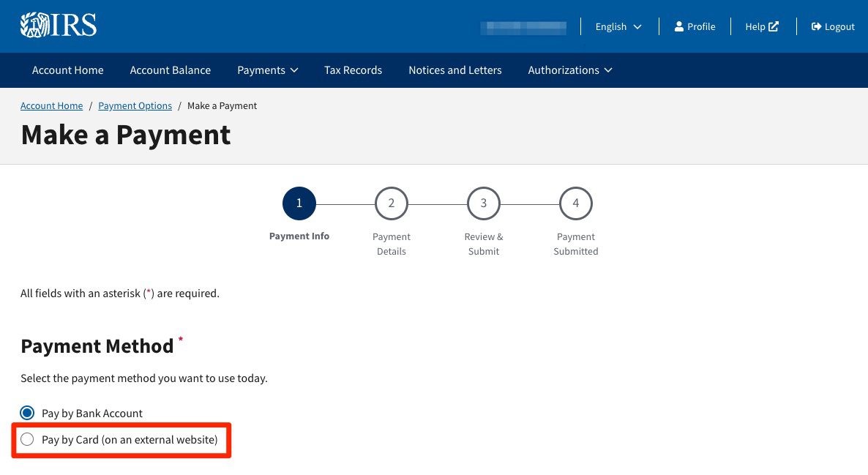The width and height of the screenshot is (868, 475).
Task: Expand the Payments navigation menu
Action: click(x=267, y=70)
